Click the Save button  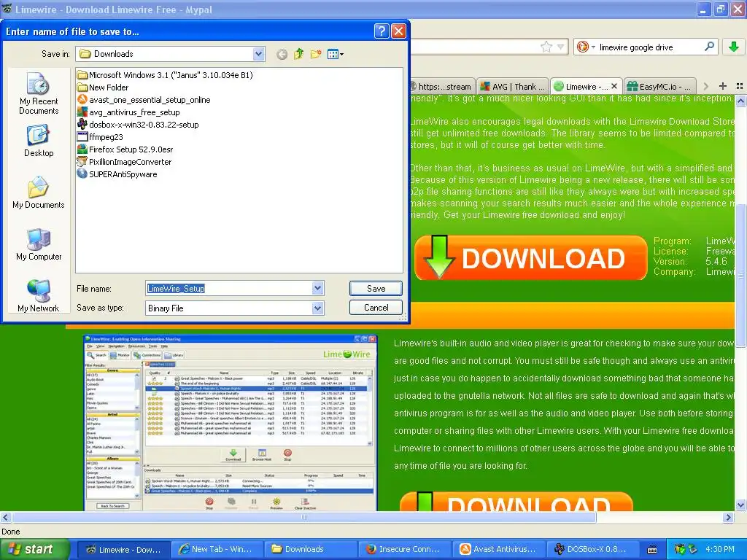(x=376, y=288)
